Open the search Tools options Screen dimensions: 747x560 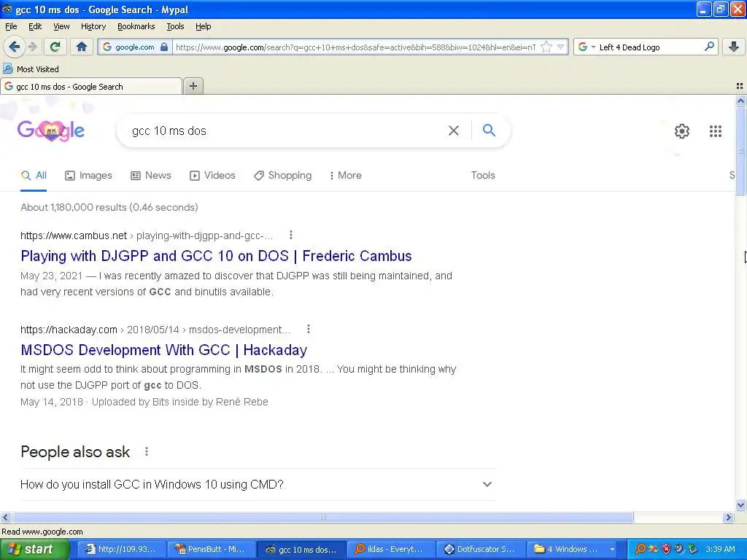click(483, 175)
